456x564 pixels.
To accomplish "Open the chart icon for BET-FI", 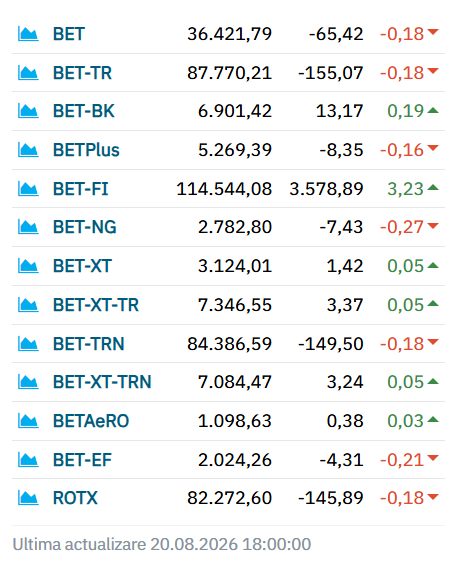I will 28,189.
